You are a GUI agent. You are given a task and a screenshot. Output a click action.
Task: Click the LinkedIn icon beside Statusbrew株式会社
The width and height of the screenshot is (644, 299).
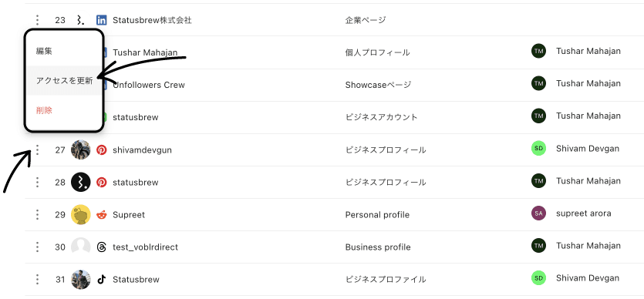click(102, 20)
